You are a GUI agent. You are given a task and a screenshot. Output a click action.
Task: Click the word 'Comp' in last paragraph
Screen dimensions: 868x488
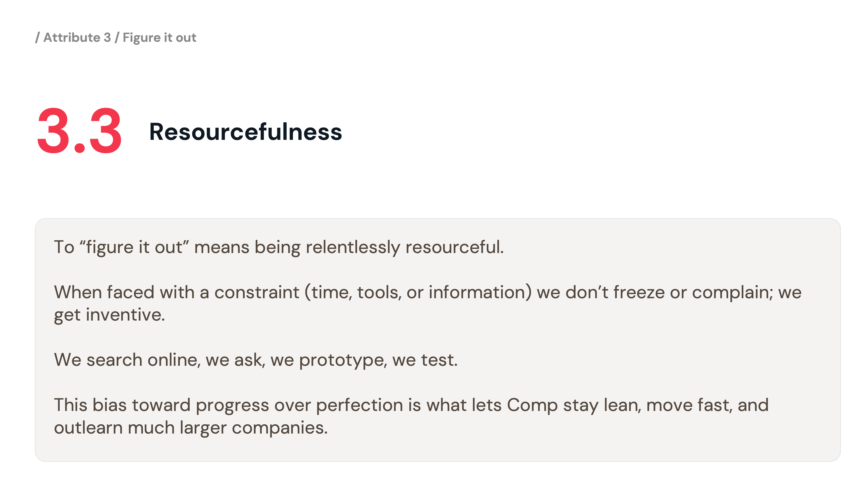pos(532,405)
